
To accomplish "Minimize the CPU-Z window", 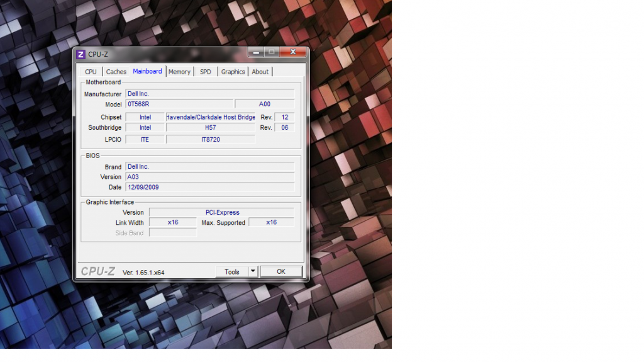I will 256,52.
